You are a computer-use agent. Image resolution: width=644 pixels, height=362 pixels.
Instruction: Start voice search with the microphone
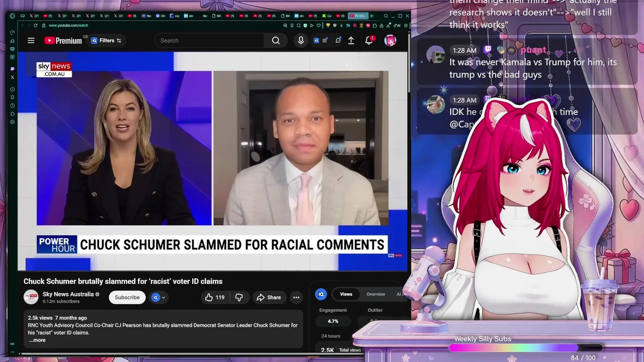tap(301, 41)
